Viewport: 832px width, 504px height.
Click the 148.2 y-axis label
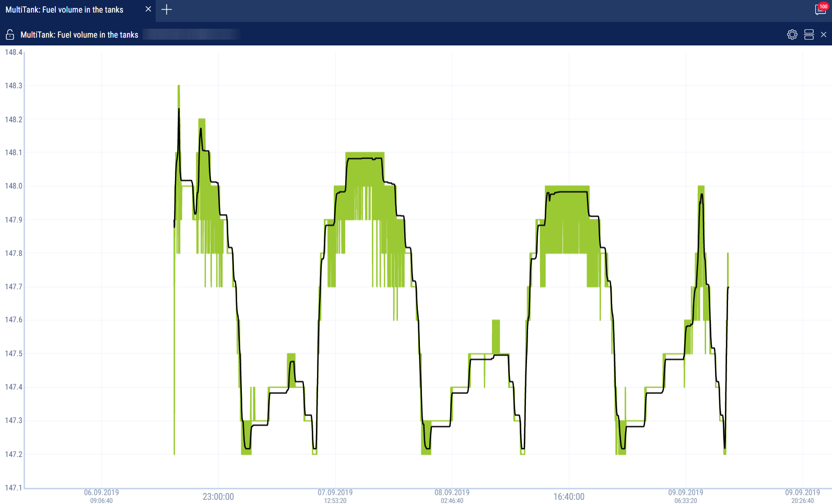[x=14, y=120]
